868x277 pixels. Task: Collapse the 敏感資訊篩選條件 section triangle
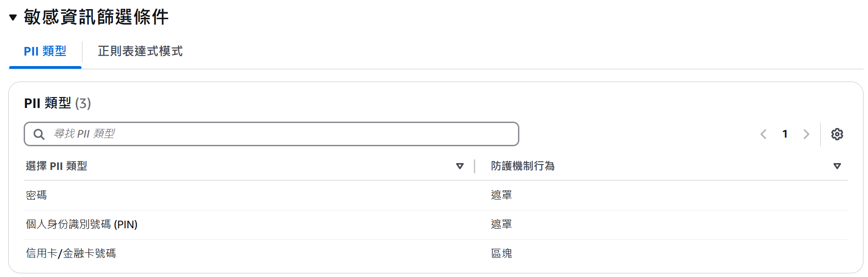point(13,18)
